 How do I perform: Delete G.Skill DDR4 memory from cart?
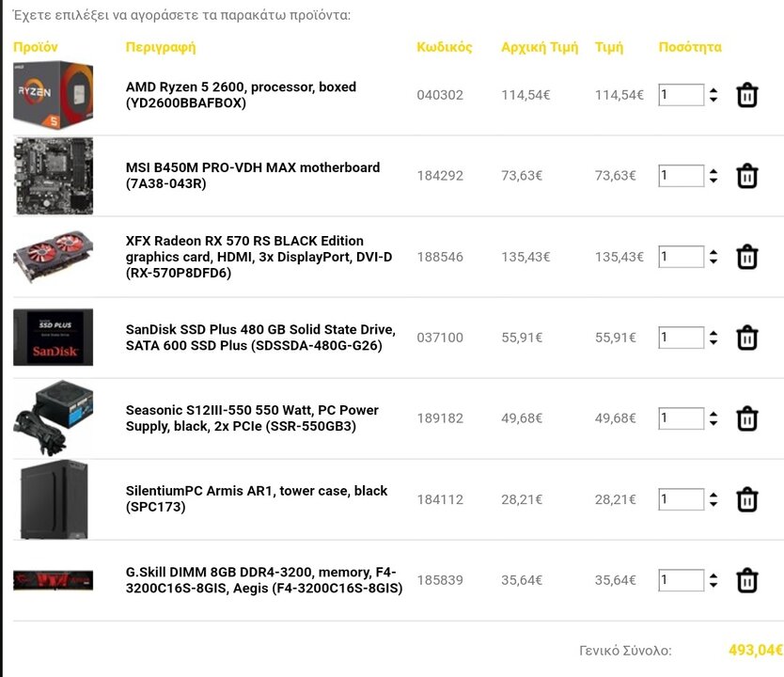[x=747, y=580]
